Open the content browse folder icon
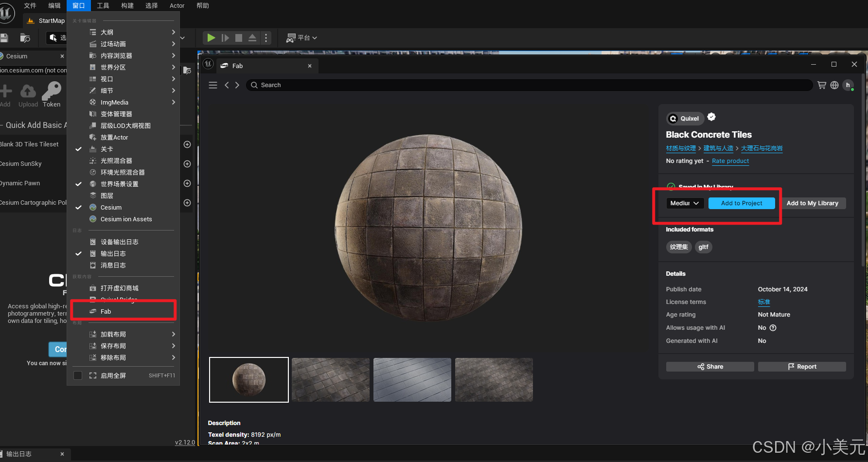The image size is (868, 462). pyautogui.click(x=25, y=38)
